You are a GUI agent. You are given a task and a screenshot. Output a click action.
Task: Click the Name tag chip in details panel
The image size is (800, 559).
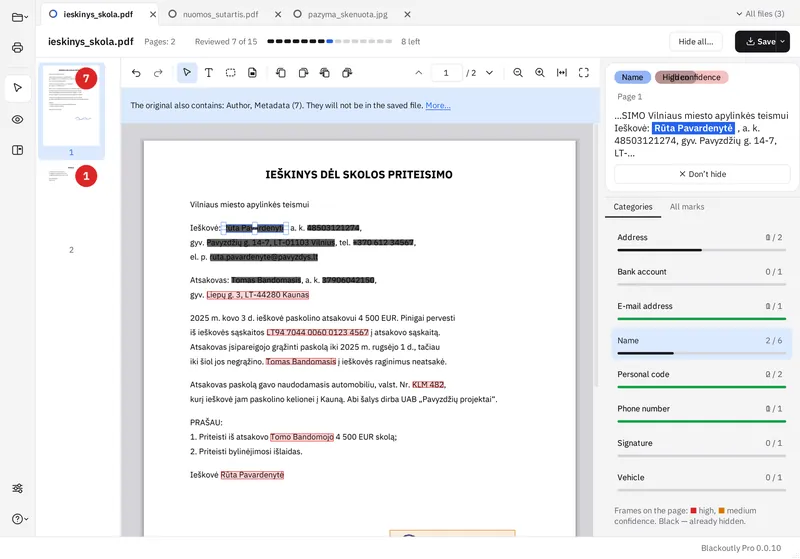pyautogui.click(x=632, y=77)
